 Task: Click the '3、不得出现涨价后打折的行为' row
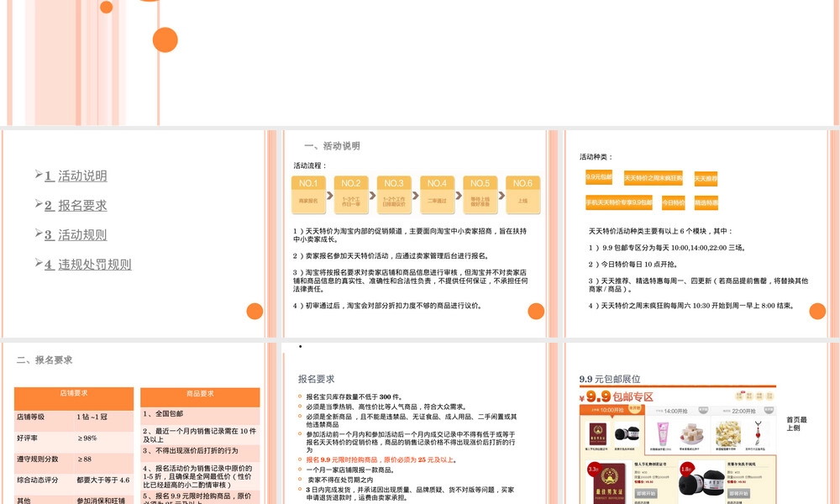200,451
